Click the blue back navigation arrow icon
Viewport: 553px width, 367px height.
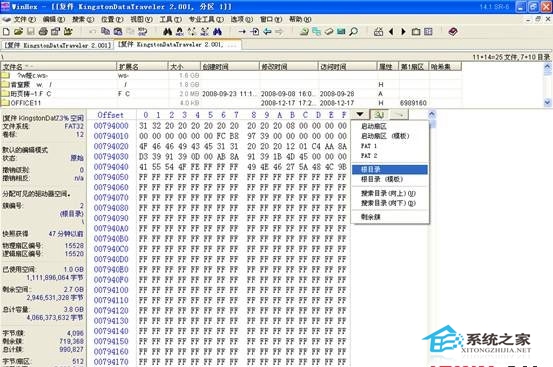[x=267, y=32]
